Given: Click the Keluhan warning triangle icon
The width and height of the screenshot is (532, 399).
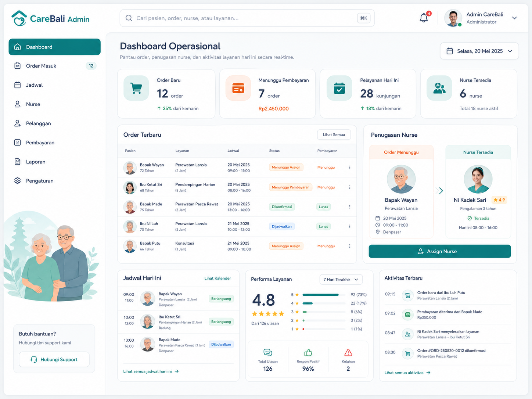Looking at the screenshot, I should click(348, 353).
